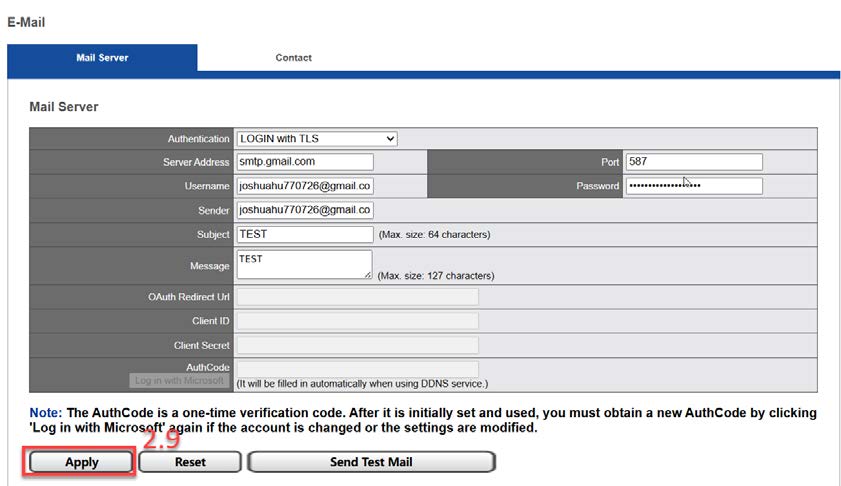The width and height of the screenshot is (841, 486).
Task: Reset the mail server form
Action: 190,462
